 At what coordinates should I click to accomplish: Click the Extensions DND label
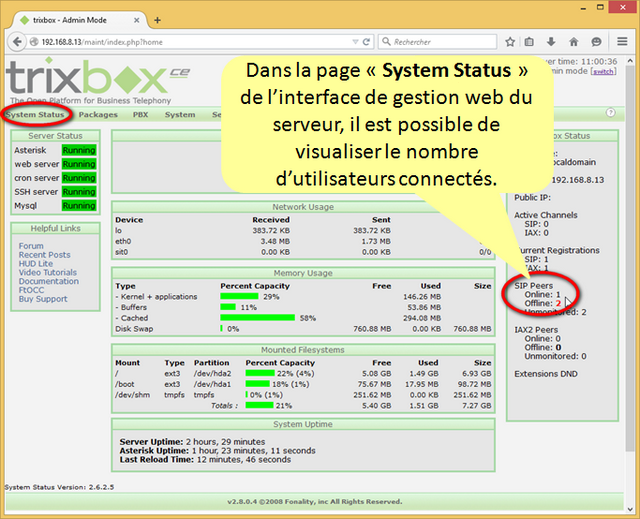pos(546,374)
